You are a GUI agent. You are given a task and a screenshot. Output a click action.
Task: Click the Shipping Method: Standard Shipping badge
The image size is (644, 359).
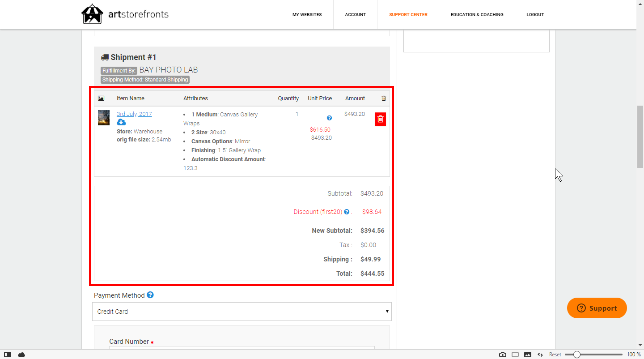145,80
